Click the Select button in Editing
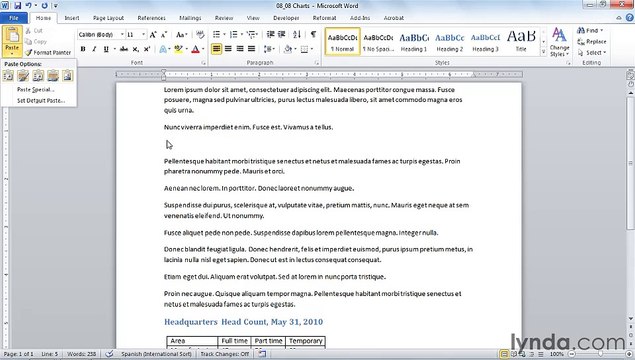This screenshot has height=360, width=635. coord(592,53)
